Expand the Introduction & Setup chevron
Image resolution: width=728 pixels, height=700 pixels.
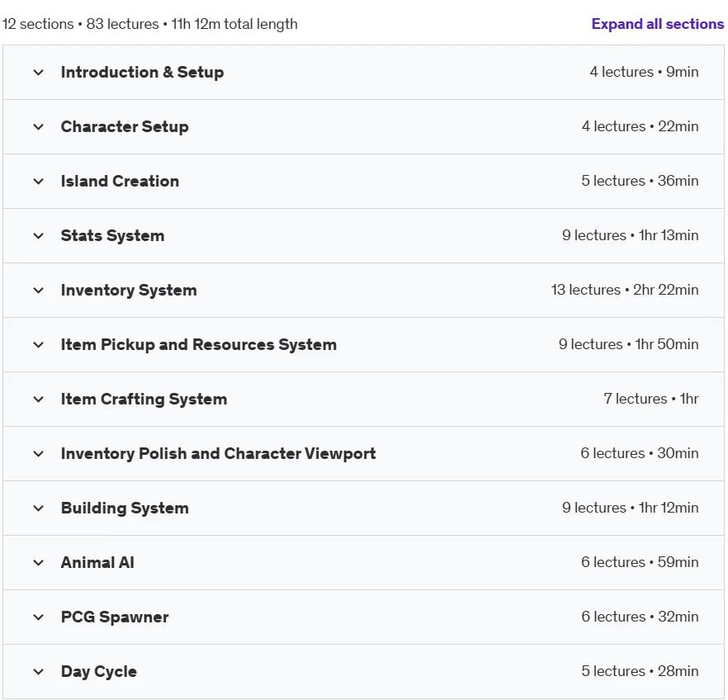click(39, 73)
